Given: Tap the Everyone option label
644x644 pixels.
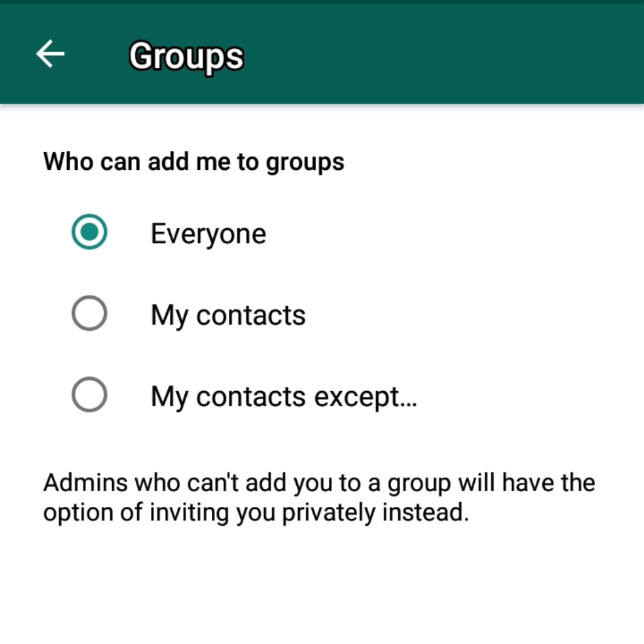Looking at the screenshot, I should pos(208,234).
